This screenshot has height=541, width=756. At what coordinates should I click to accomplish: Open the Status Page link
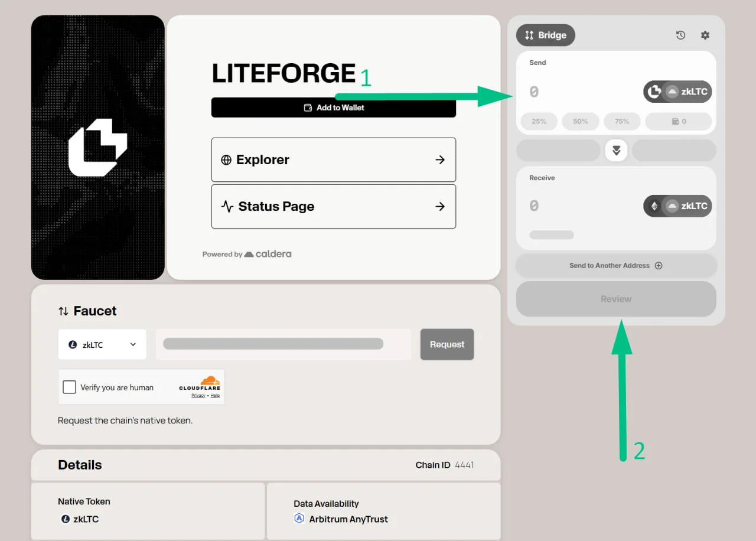334,206
